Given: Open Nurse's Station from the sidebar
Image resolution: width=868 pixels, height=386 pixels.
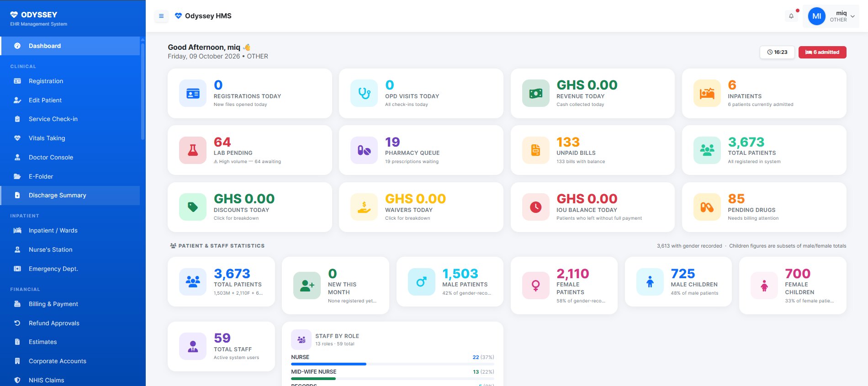Looking at the screenshot, I should pyautogui.click(x=70, y=249).
